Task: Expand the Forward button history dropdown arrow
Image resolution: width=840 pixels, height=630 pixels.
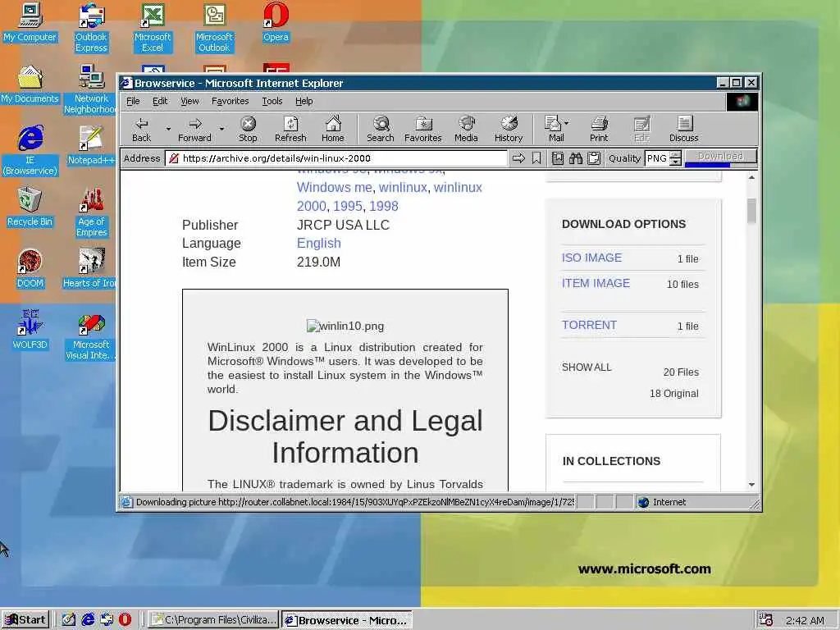Action: click(x=221, y=129)
